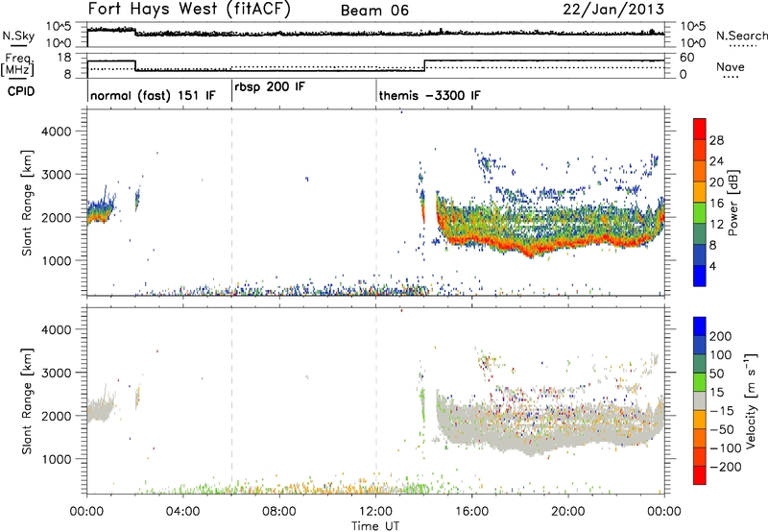Click the 'Power [dB]' colorbar label
Viewport: 768px width, 532px height.
click(732, 203)
